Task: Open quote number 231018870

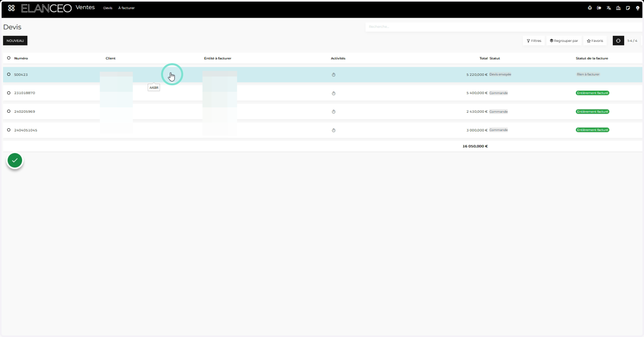Action: click(x=25, y=93)
